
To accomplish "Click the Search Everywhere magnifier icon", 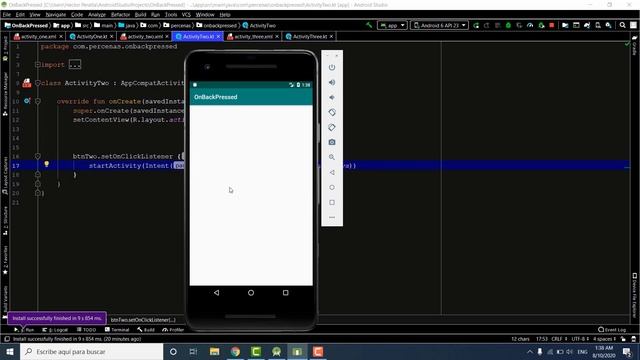I will coord(622,25).
